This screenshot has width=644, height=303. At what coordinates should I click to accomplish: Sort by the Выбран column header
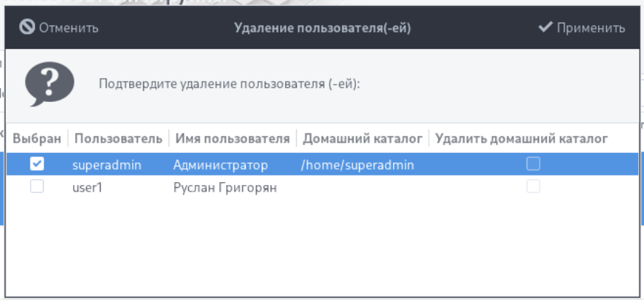[x=37, y=138]
